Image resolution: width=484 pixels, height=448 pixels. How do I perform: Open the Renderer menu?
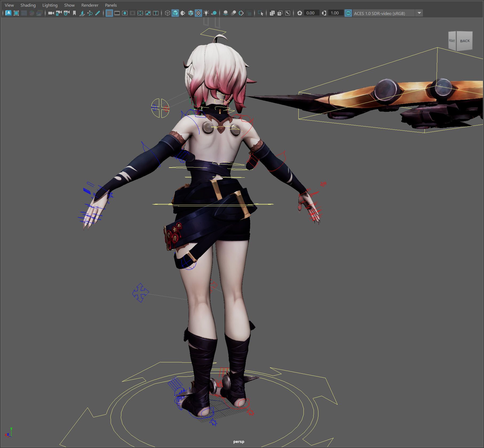(90, 5)
